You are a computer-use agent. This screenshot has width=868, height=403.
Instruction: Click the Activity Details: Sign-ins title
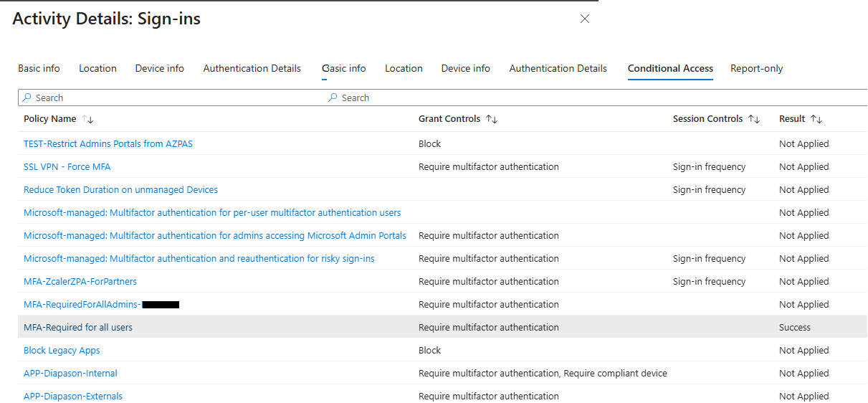click(107, 19)
